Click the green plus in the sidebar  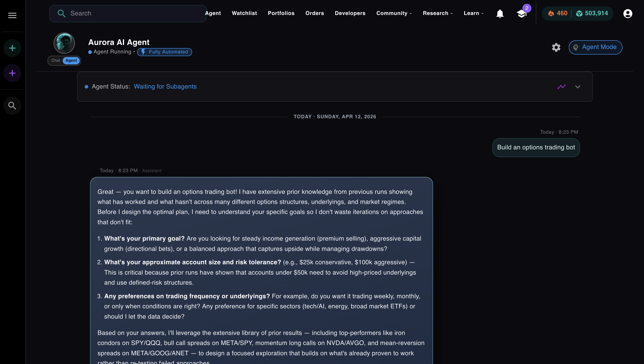click(x=12, y=48)
